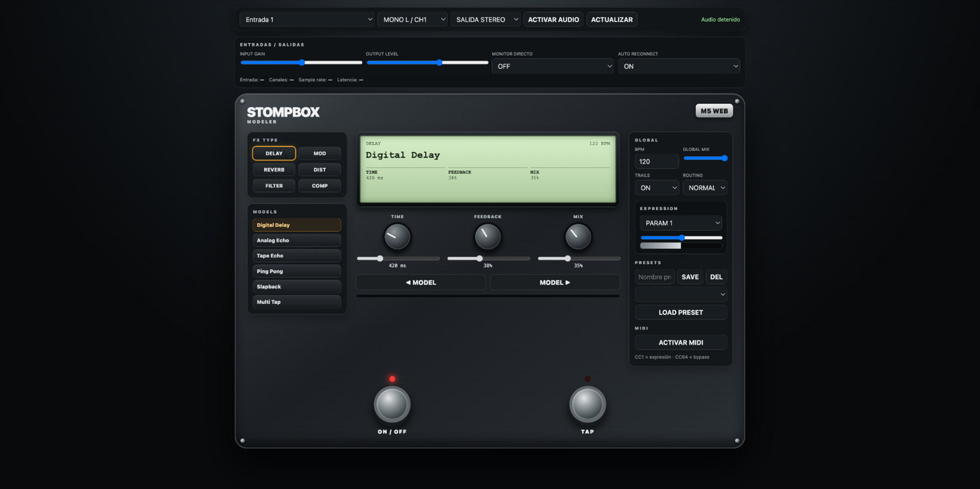Adjust the 38% feedback slider
This screenshot has height=489, width=980.
tap(489, 259)
